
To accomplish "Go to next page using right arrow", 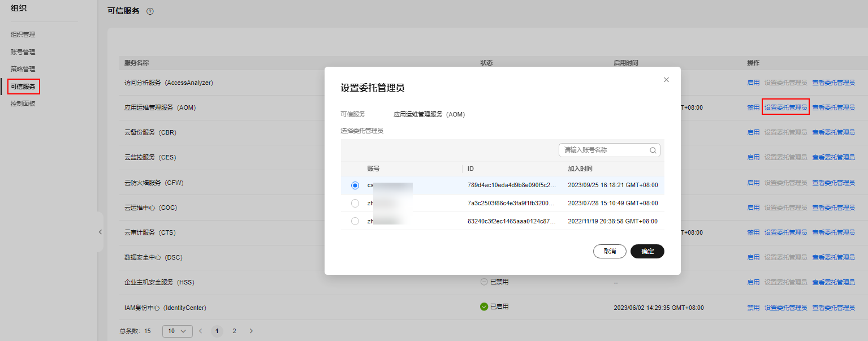I will pyautogui.click(x=251, y=331).
